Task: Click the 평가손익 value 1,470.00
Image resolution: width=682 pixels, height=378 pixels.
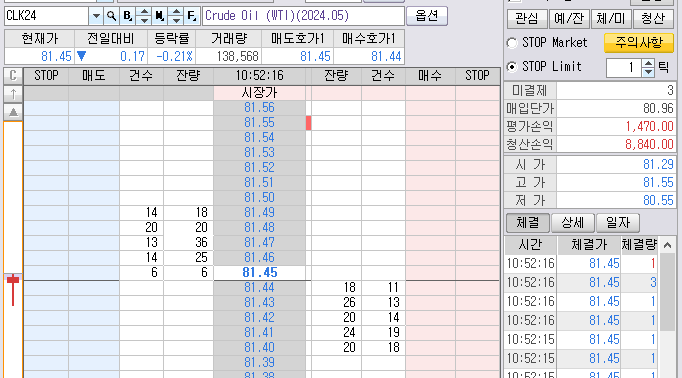Action: click(616, 127)
